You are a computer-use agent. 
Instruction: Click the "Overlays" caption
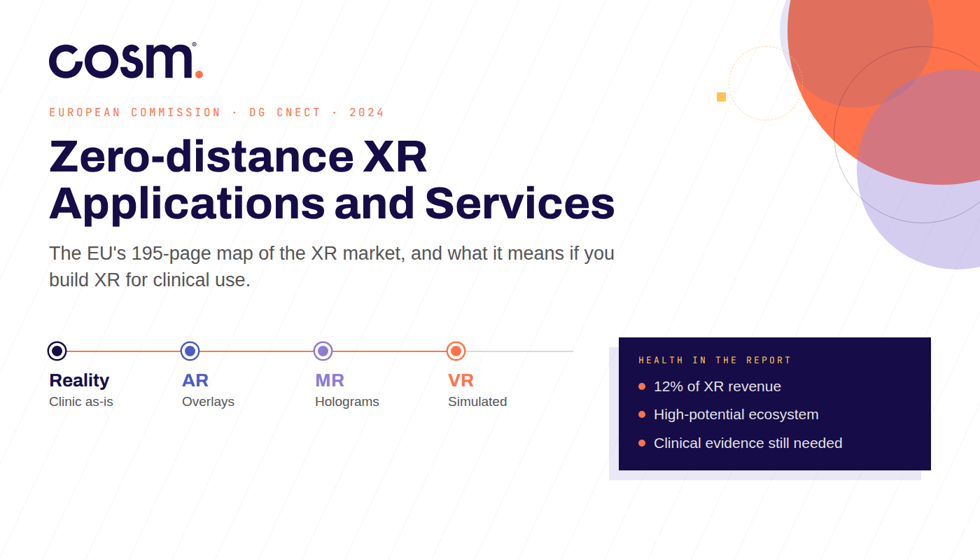tap(208, 402)
